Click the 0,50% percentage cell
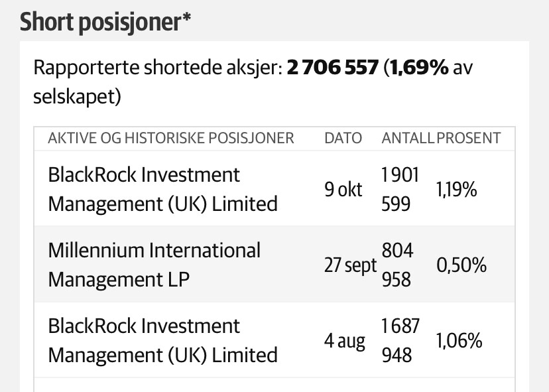 click(x=461, y=265)
